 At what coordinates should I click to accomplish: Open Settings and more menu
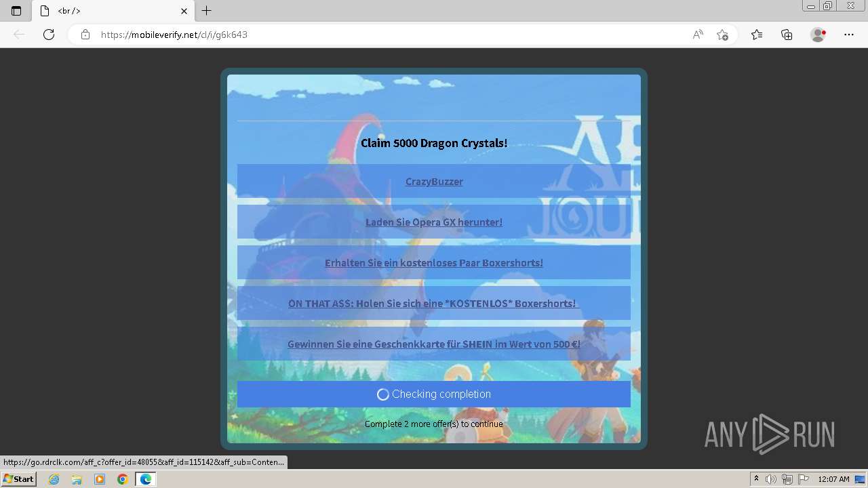(849, 35)
